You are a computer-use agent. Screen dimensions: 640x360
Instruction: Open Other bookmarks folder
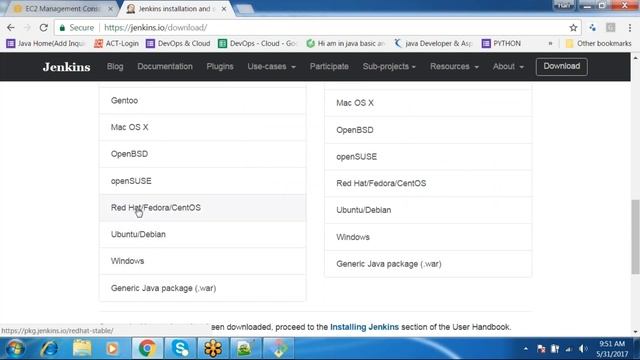tap(598, 43)
